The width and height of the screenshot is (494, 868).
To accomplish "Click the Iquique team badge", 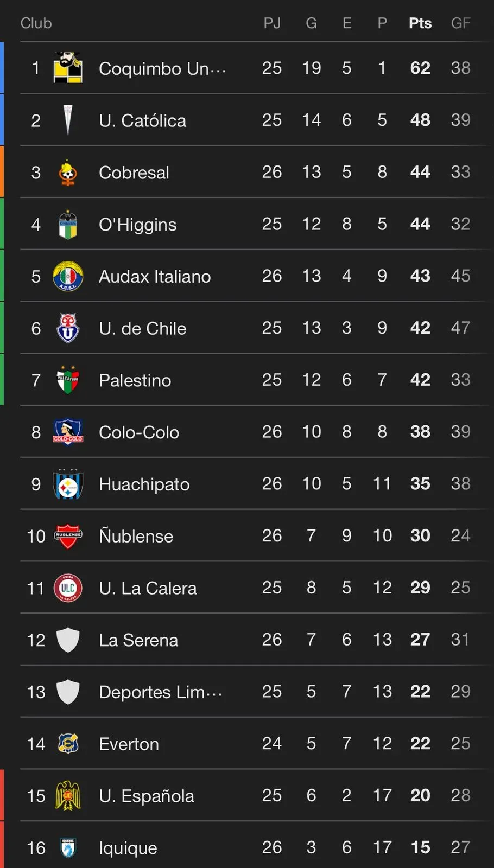I will (x=68, y=847).
